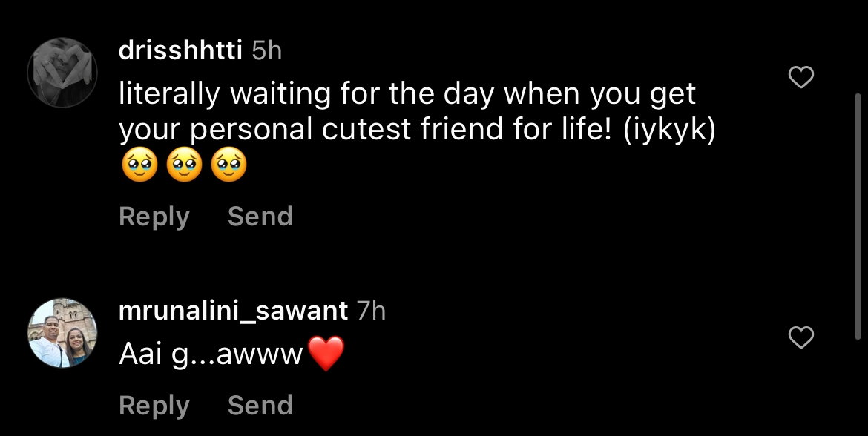868x436 pixels.
Task: Send drisshhtti's comment to someone
Action: (x=260, y=217)
